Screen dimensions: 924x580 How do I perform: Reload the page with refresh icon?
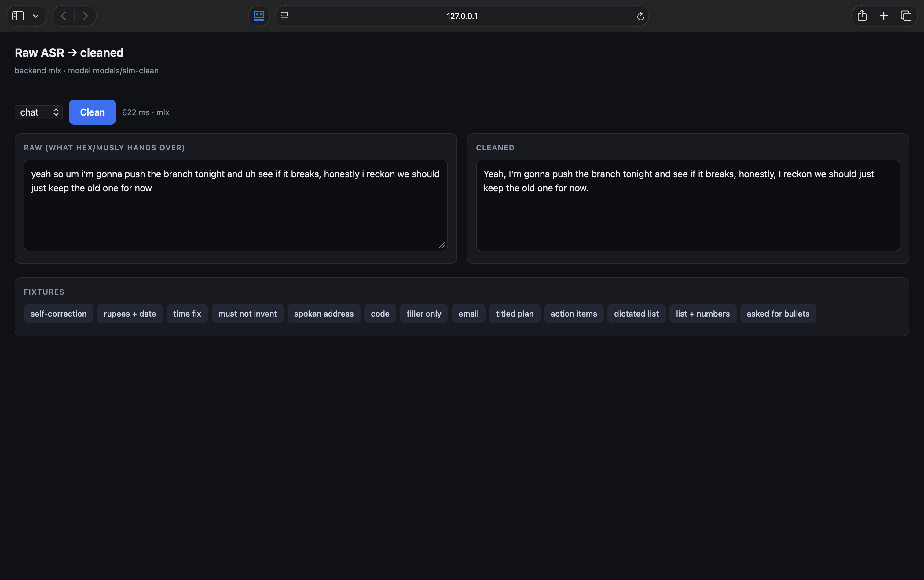tap(640, 16)
